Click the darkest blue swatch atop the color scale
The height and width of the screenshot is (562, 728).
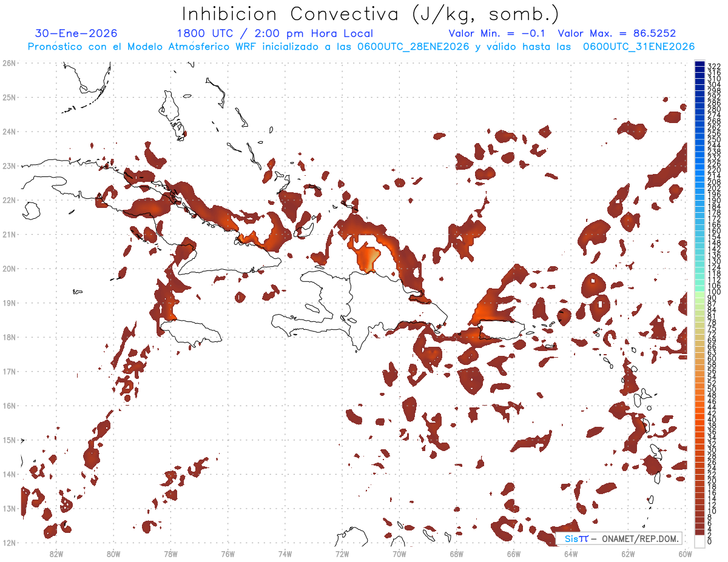pos(699,64)
